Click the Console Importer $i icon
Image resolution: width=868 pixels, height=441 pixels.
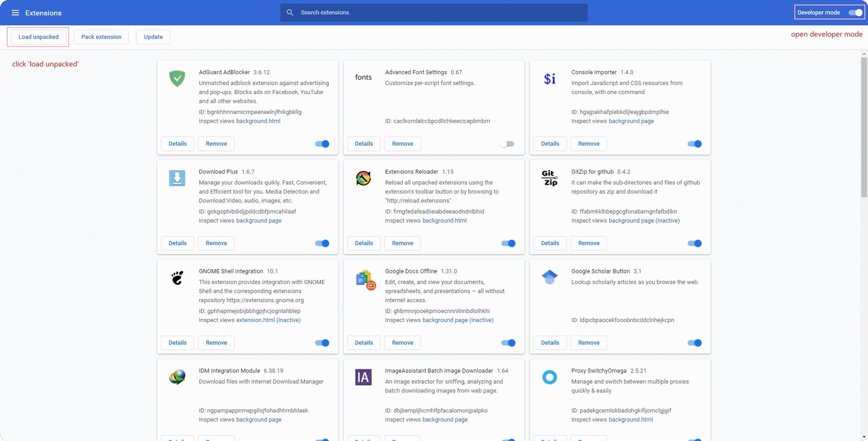pos(550,79)
